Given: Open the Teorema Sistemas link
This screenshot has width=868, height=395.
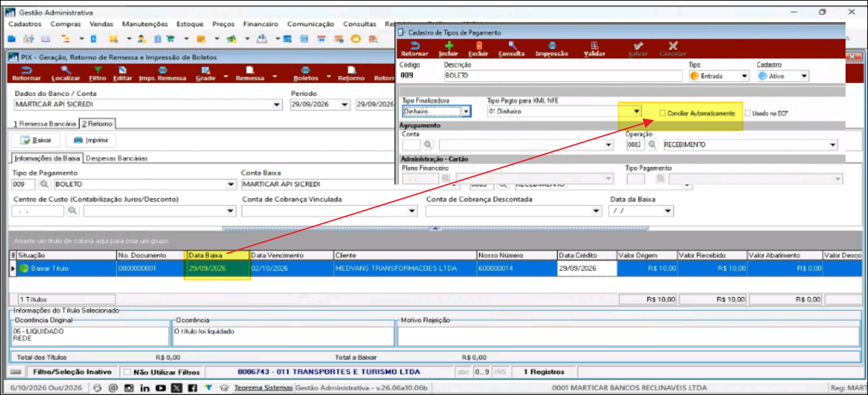Looking at the screenshot, I should (263, 388).
